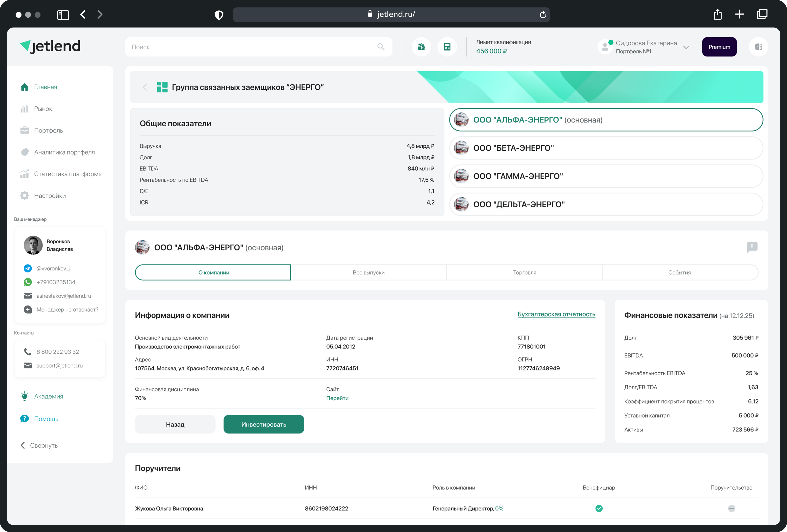Click the Инвестировать button

point(264,424)
